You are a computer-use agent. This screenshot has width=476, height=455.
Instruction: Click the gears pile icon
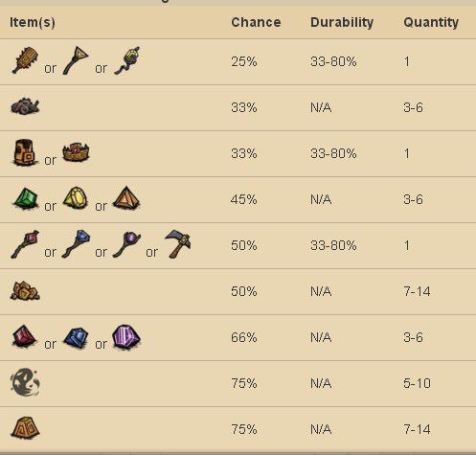[x=25, y=106]
